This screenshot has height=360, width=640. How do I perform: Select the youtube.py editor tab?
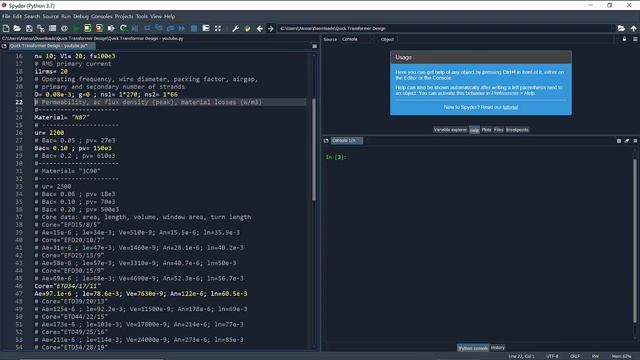pos(52,46)
